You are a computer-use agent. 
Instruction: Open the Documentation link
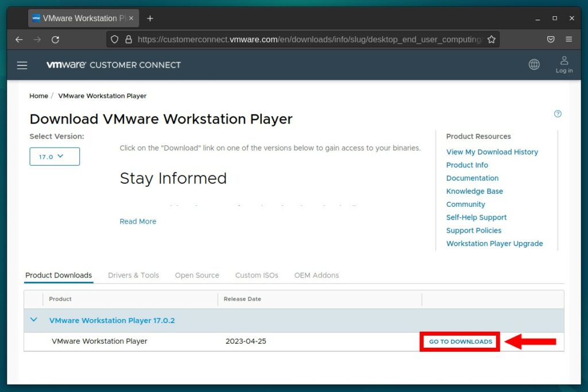click(472, 178)
